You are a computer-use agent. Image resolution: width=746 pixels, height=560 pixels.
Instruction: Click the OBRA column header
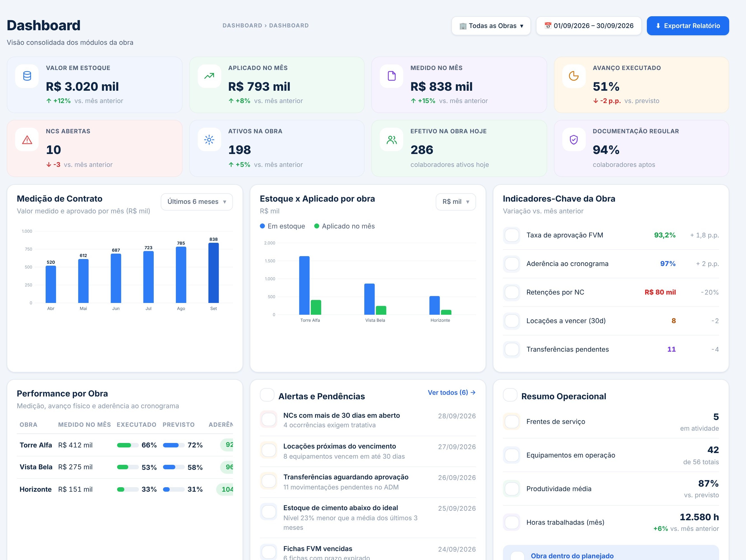(x=28, y=425)
